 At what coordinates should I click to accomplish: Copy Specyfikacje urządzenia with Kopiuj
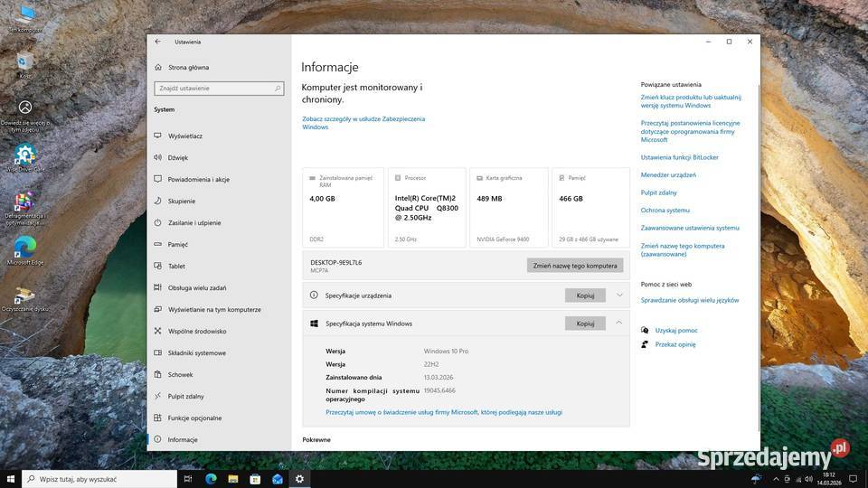coord(585,296)
